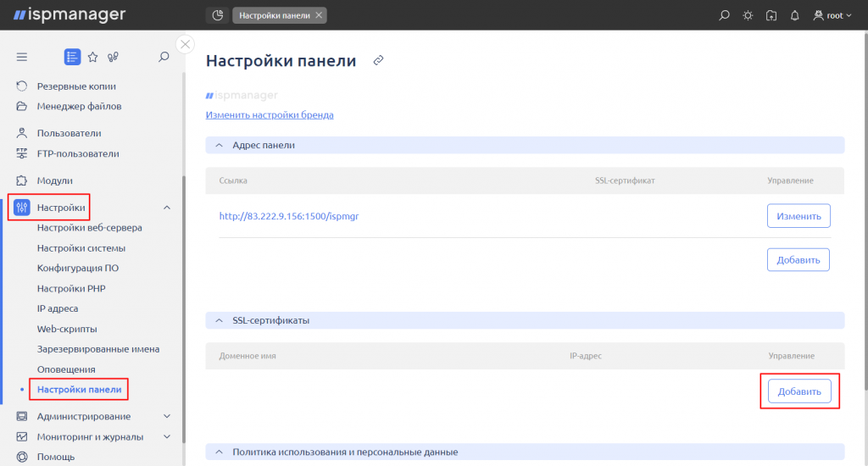Select the list view menu icon
Image resolution: width=868 pixels, height=466 pixels.
tap(72, 57)
